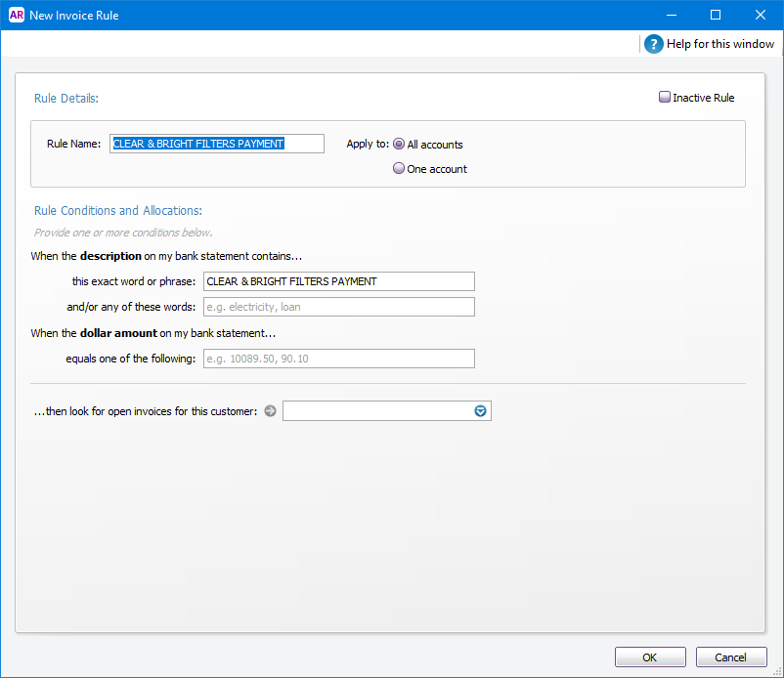Close the New Invoice Rule window
The height and width of the screenshot is (678, 784).
[x=761, y=15]
